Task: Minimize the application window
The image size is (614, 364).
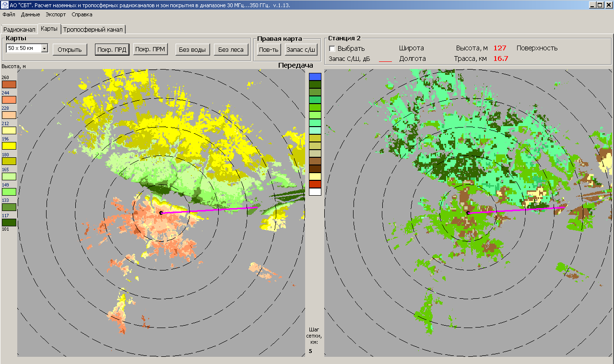Action: click(592, 4)
